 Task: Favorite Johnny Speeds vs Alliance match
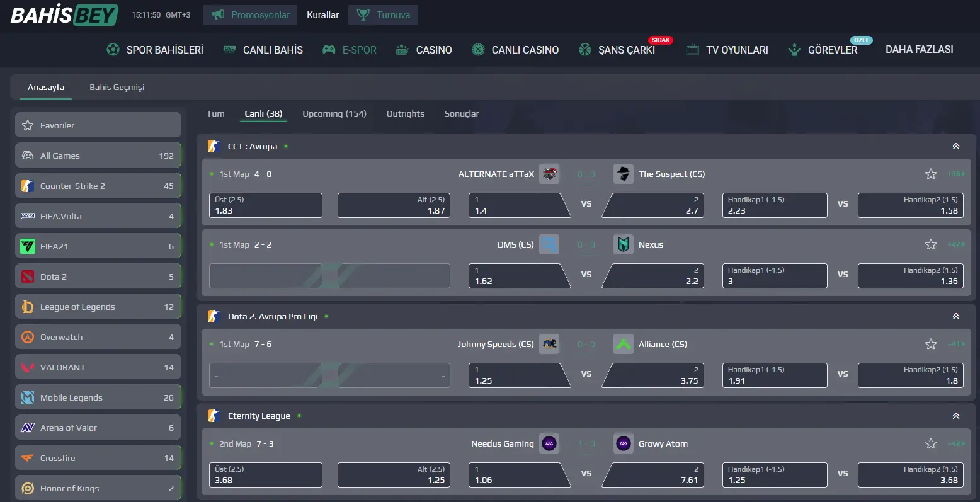coord(931,344)
